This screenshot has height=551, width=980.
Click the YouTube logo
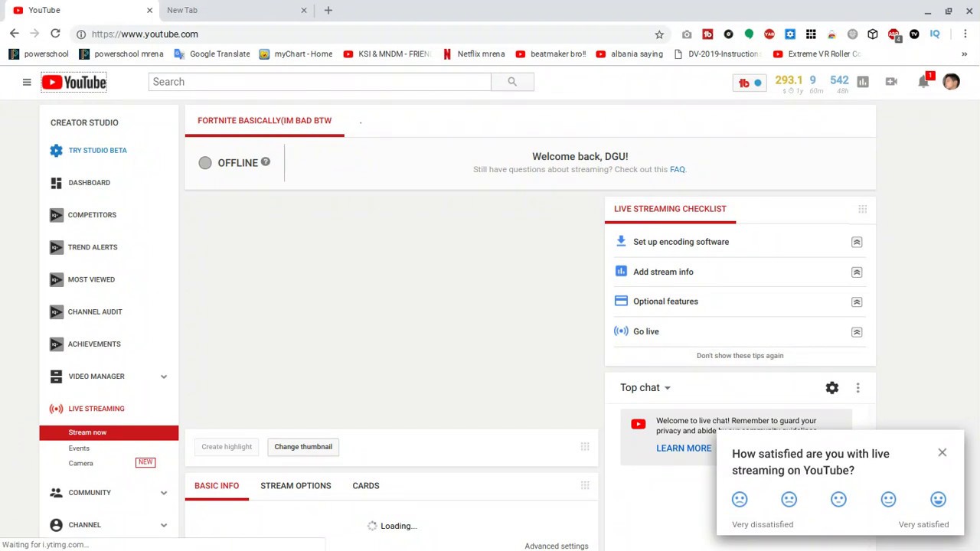[73, 82]
